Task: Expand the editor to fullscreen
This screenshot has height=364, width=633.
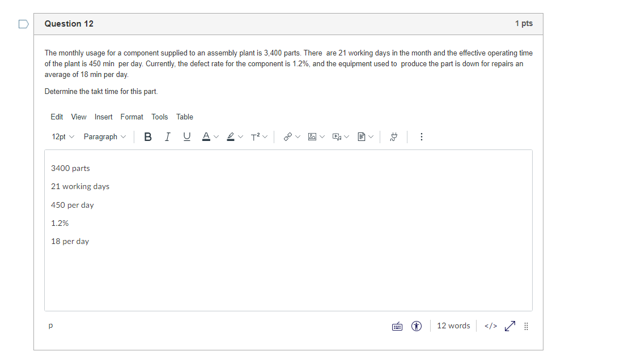Action: (x=510, y=326)
